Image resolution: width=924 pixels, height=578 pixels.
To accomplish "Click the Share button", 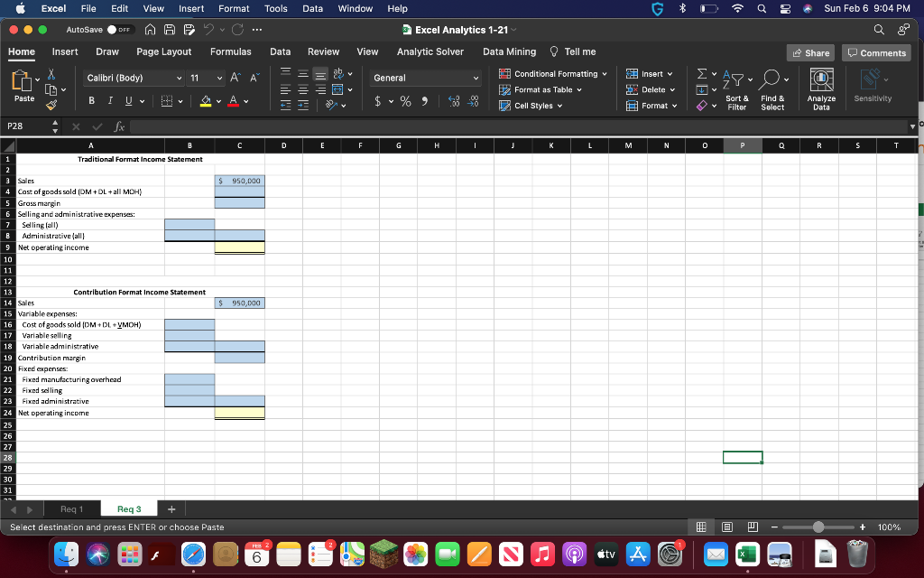I will pyautogui.click(x=809, y=51).
